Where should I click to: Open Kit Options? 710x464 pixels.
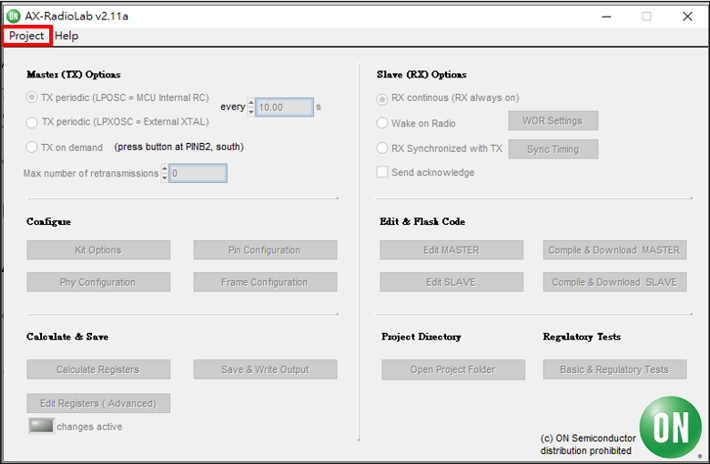98,250
